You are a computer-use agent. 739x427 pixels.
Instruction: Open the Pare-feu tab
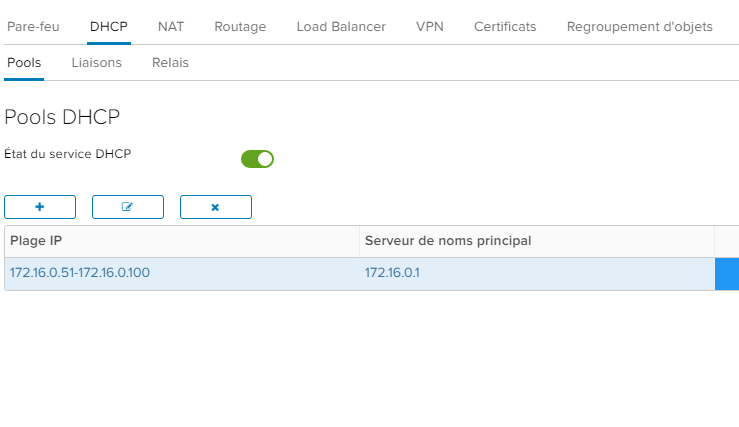[33, 27]
